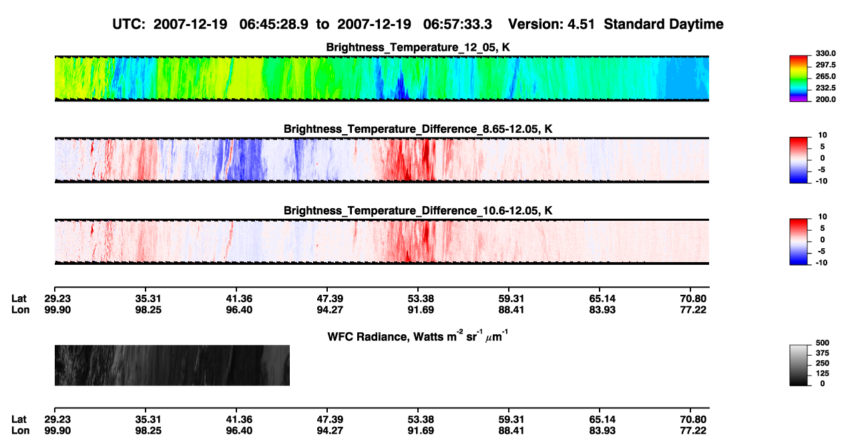Click longitude '98.25' below the WFC Radiance strip
Viewport: 868px width, 445px height.
point(149,430)
